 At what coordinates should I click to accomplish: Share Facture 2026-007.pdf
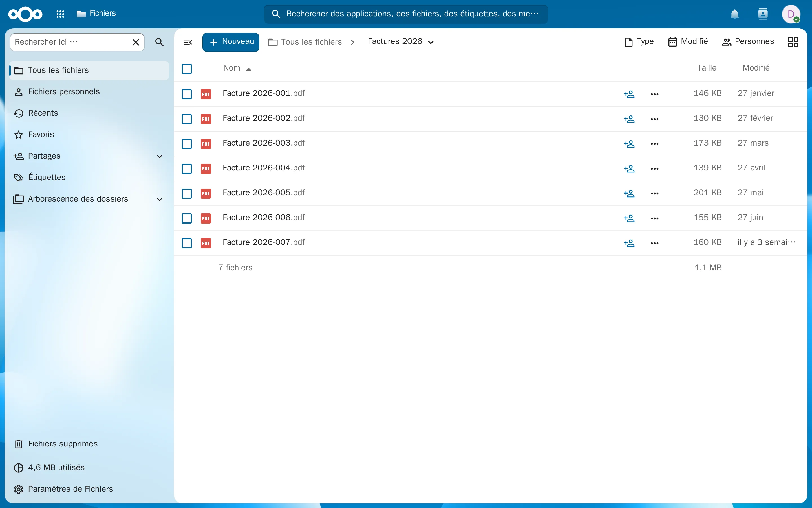(629, 243)
